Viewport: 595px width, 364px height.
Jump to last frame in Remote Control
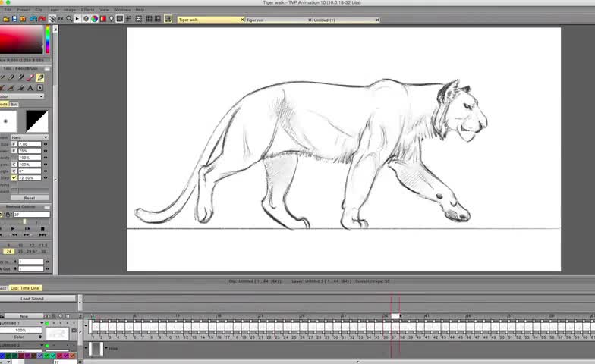(42, 235)
